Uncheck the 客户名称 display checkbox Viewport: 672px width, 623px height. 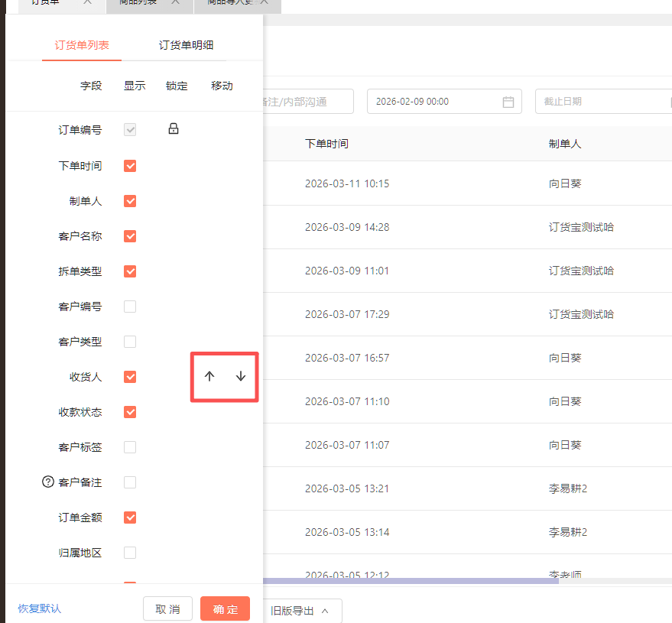tap(130, 236)
